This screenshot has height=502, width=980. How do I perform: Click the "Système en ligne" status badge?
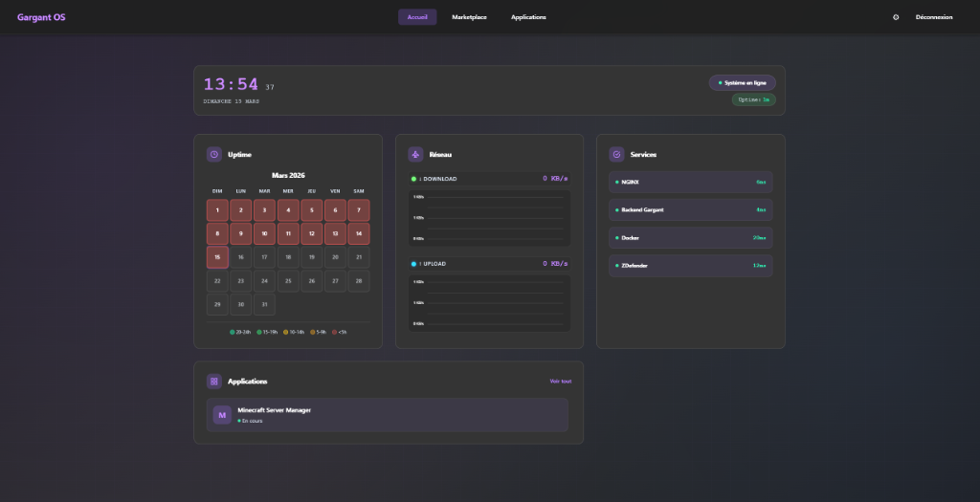[742, 83]
